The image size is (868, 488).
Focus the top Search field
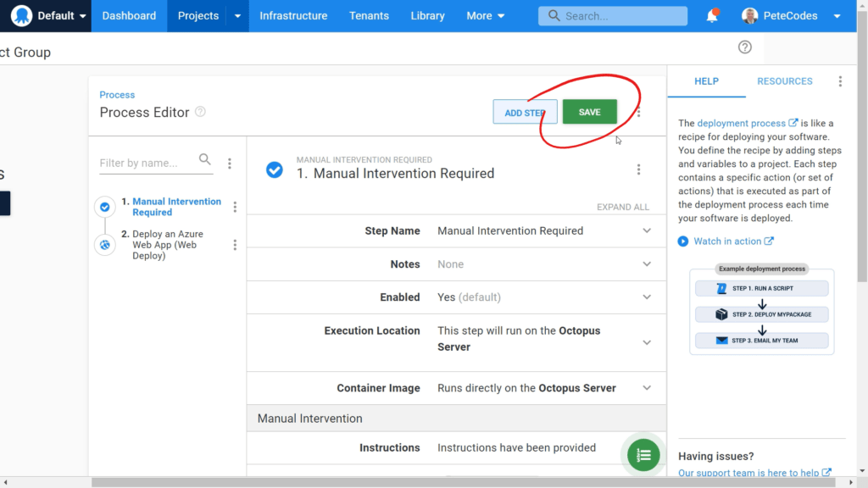pyautogui.click(x=613, y=15)
